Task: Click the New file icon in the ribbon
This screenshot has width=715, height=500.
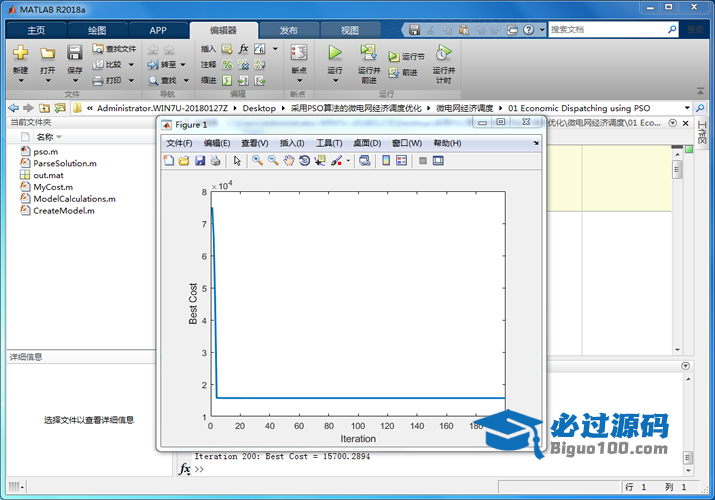Action: (20, 53)
